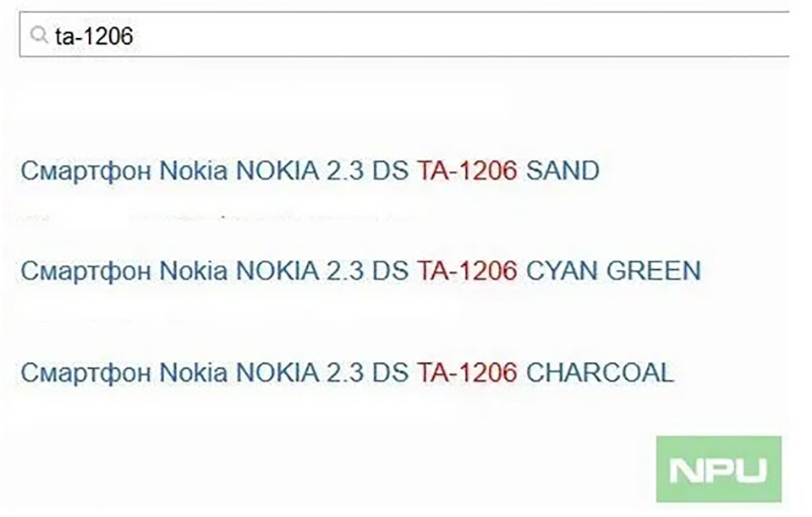Click Смартфон in the SAND result
Screen dimensions: 812x517
click(x=86, y=171)
